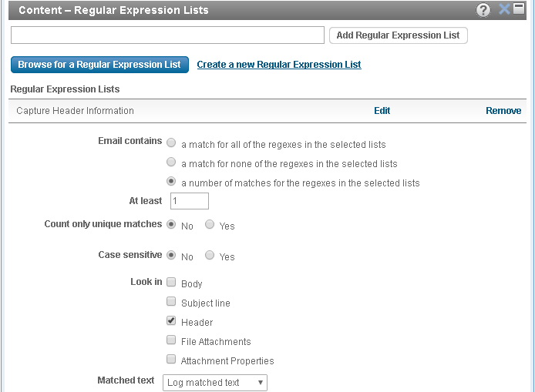Viewport: 535px width, 392px height.
Task: Click the Add Regular Expression List button
Action: 398,35
